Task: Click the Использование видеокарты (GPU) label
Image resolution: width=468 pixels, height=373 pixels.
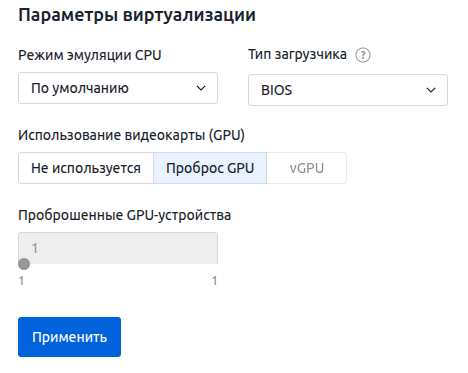Action: (x=131, y=135)
